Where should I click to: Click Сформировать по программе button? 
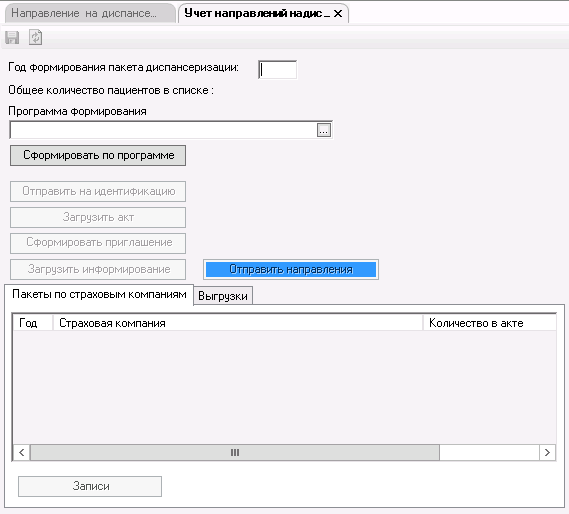click(98, 155)
